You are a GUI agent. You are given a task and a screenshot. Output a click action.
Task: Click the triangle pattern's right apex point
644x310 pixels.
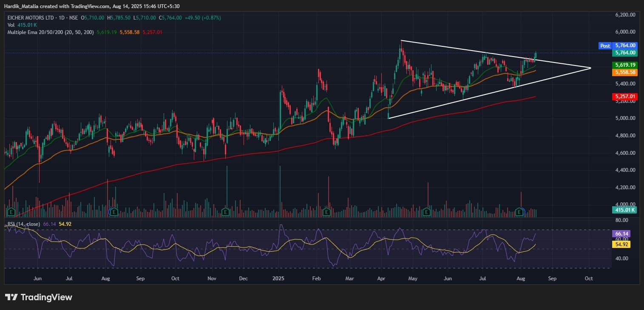[590, 68]
